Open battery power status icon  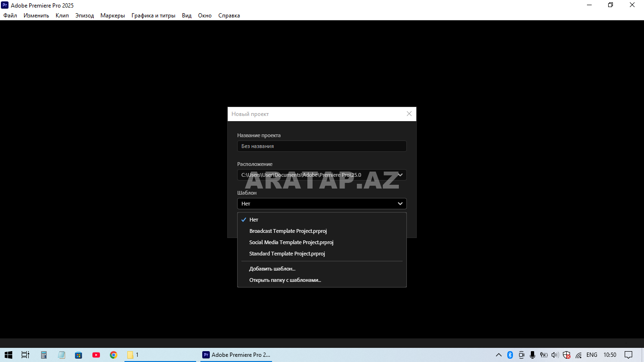point(544,355)
